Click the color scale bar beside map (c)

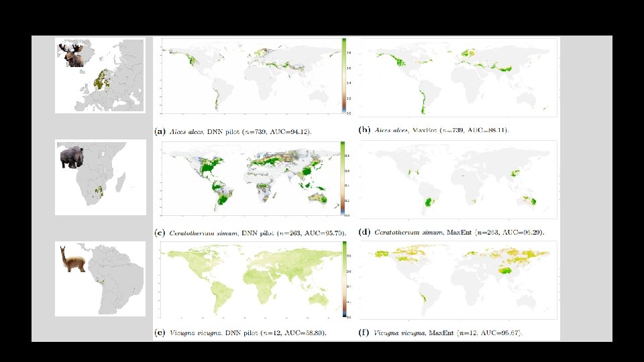[x=343, y=178]
